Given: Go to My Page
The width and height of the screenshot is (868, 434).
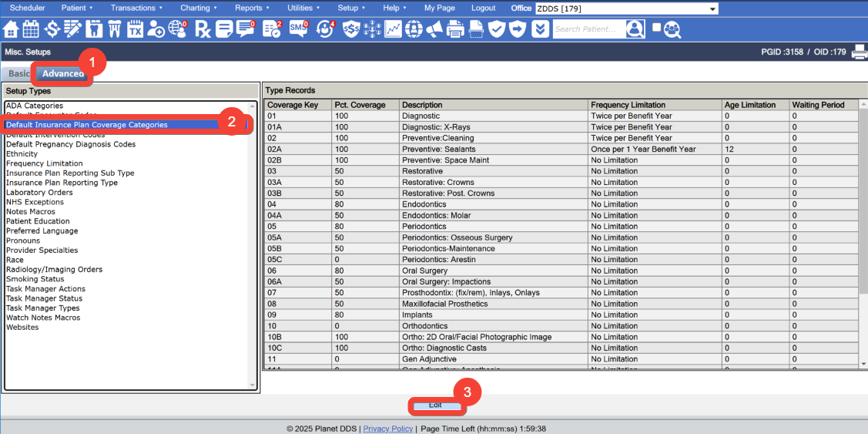Looking at the screenshot, I should coord(440,8).
